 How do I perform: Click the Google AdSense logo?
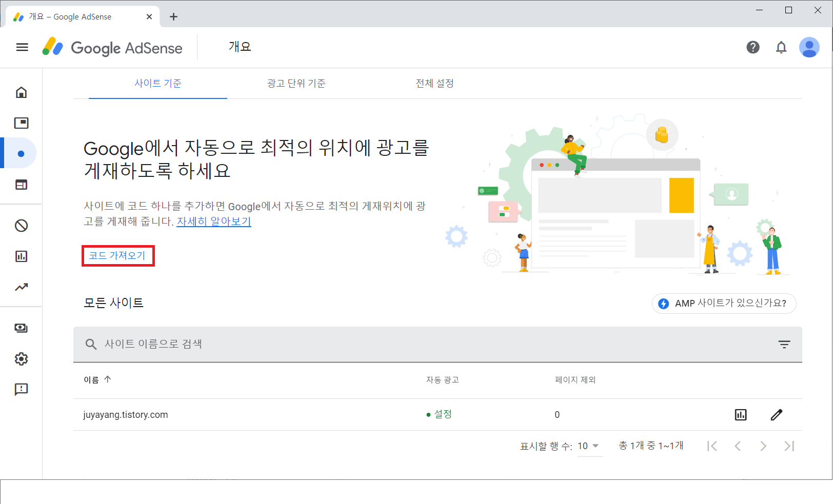tap(112, 47)
